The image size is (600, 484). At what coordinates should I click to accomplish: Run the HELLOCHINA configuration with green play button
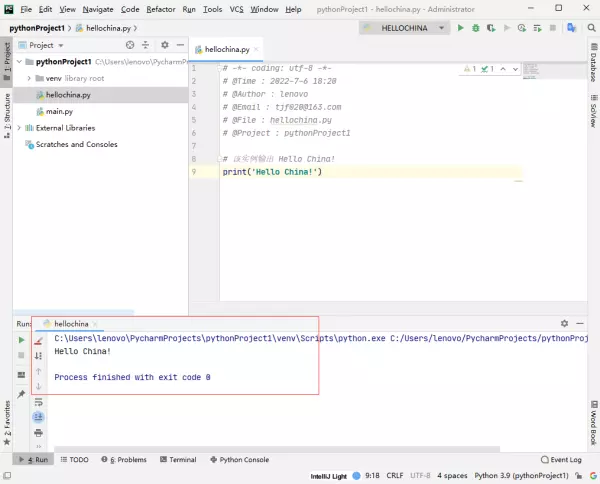tap(461, 28)
